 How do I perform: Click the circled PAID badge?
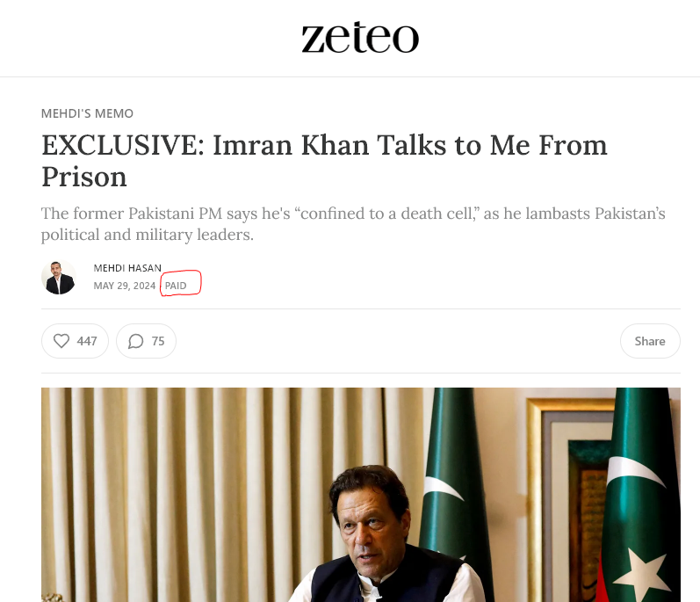coord(177,286)
